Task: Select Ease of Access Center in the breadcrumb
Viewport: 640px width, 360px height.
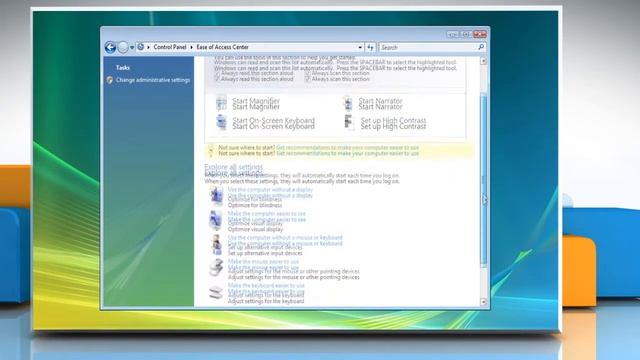Action: click(x=222, y=47)
